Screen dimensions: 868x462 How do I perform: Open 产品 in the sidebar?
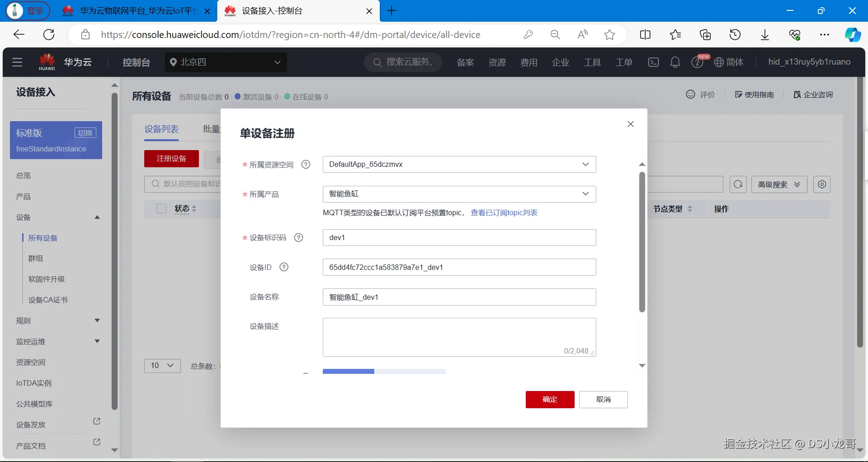(24, 197)
